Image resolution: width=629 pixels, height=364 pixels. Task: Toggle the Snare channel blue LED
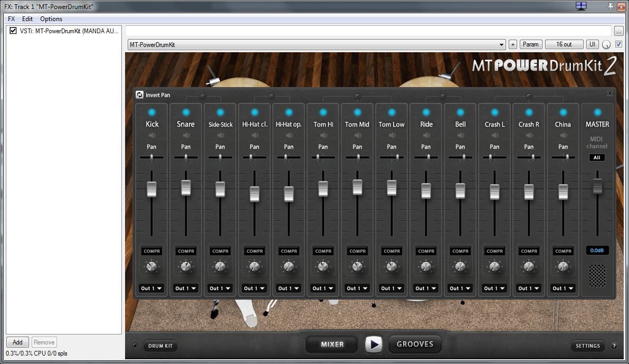186,112
